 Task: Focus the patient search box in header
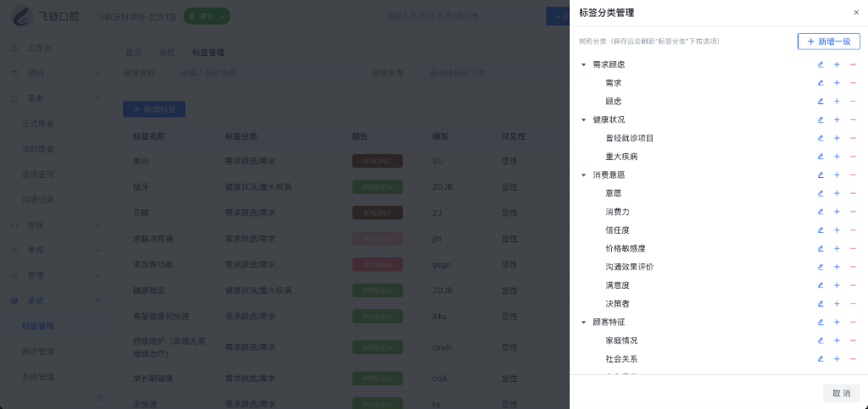[x=457, y=16]
